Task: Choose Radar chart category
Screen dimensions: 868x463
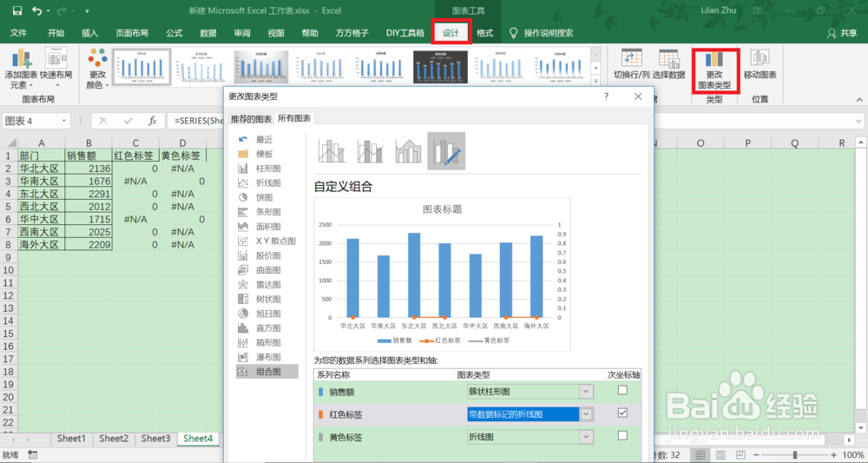Action: point(267,285)
